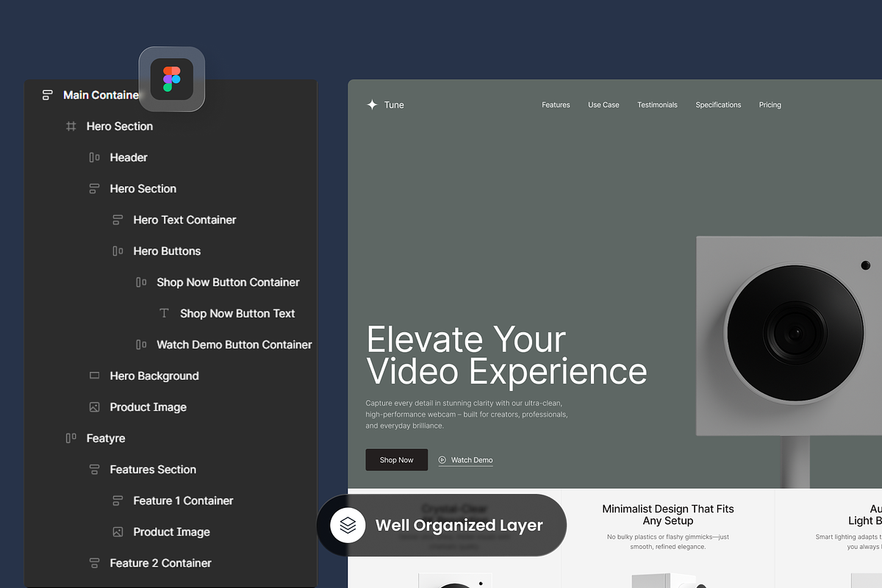The height and width of the screenshot is (588, 882).
Task: Open Pricing in the site navigation
Action: [770, 105]
